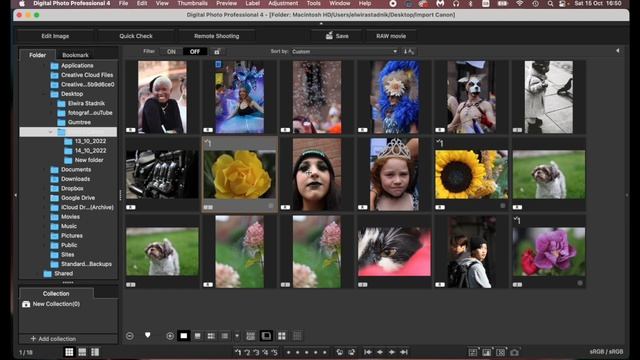Rotate image right icon
The image size is (640, 360).
coord(351,352)
